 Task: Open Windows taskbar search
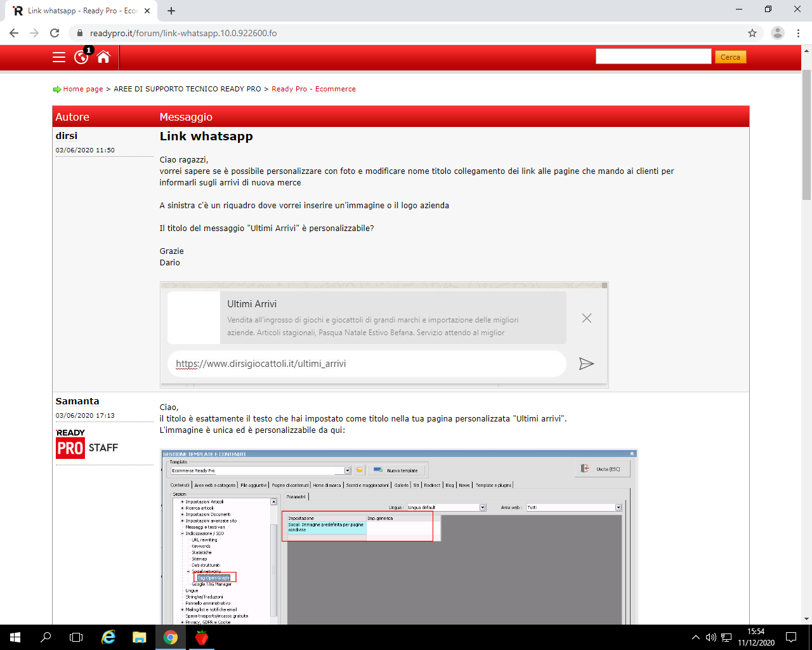tap(46, 637)
